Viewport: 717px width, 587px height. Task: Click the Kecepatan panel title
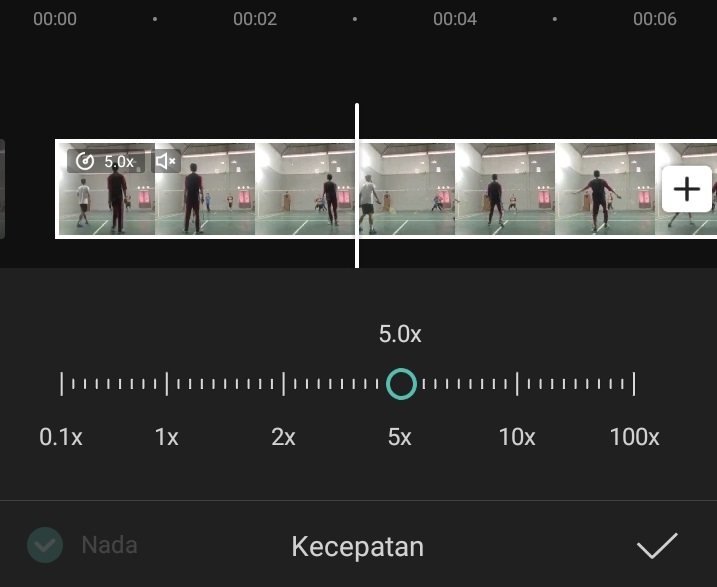click(x=358, y=546)
